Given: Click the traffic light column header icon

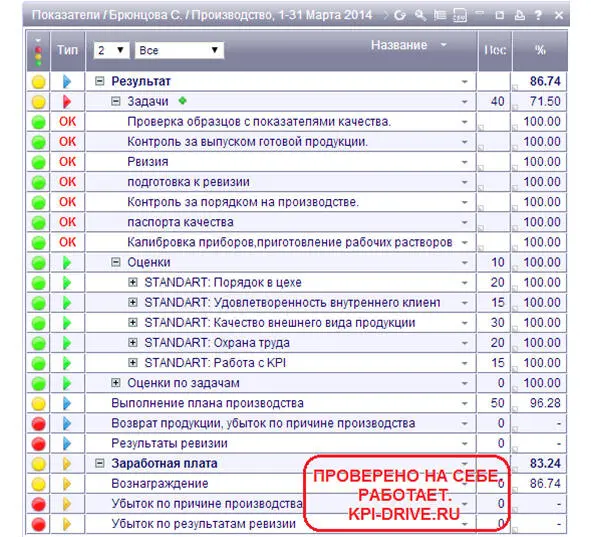Looking at the screenshot, I should click(x=38, y=51).
